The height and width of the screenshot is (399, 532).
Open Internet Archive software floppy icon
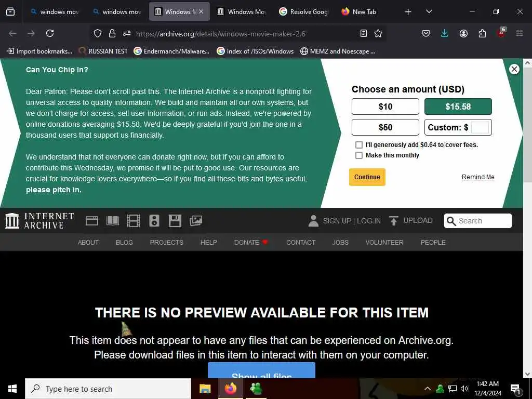[175, 221]
